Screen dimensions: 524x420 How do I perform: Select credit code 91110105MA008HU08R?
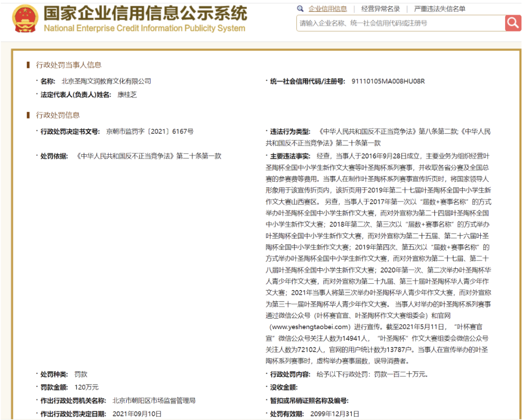(x=388, y=81)
